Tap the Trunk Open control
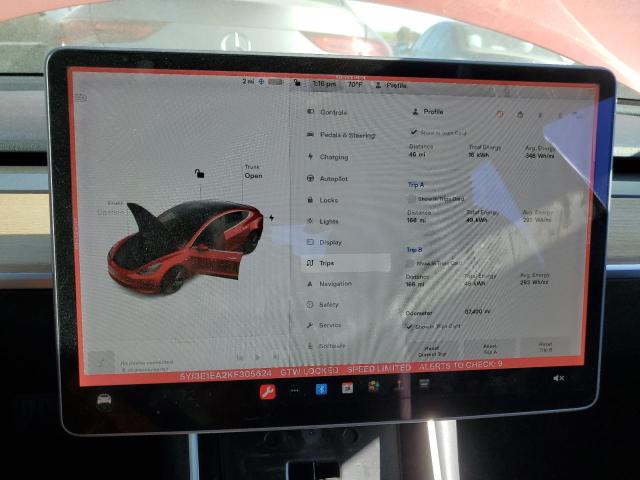The image size is (640, 480). click(253, 172)
